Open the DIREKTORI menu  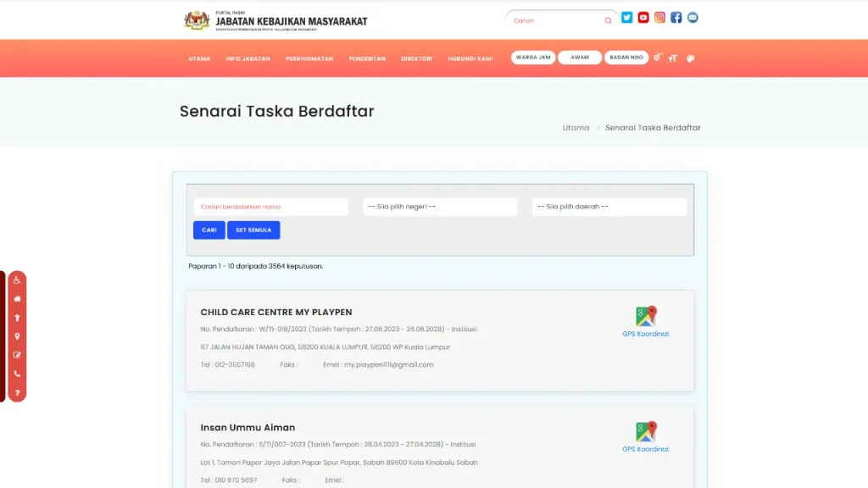click(417, 58)
